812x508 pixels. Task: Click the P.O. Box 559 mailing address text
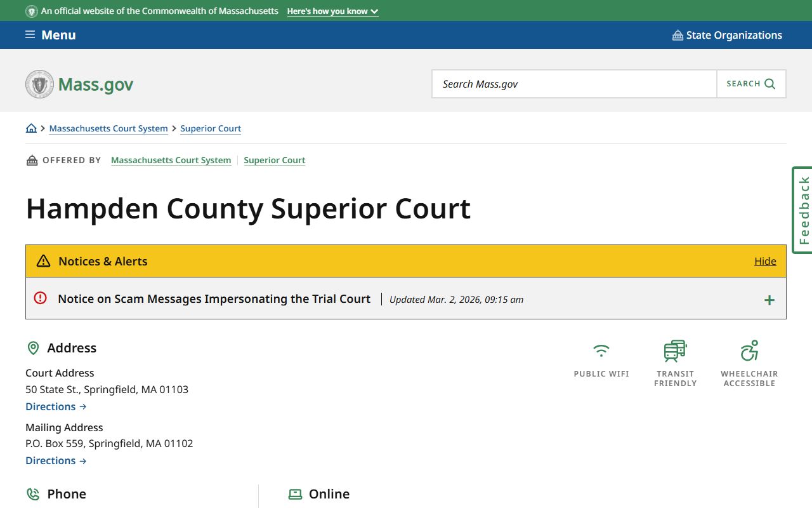click(109, 443)
